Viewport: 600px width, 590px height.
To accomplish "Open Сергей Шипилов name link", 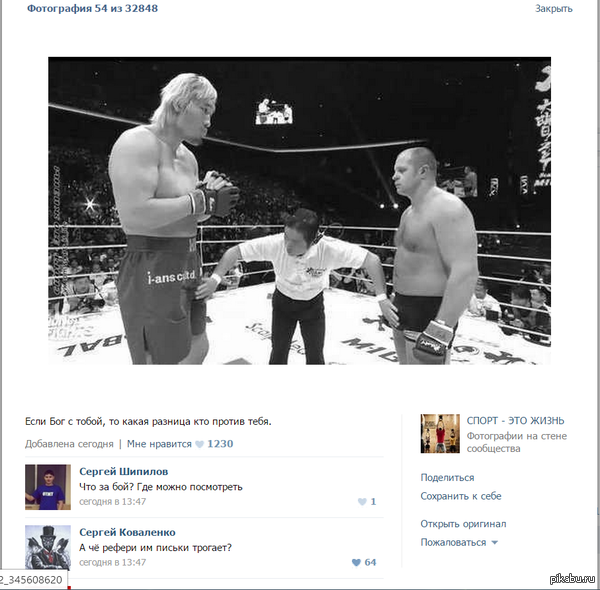I will [x=124, y=471].
